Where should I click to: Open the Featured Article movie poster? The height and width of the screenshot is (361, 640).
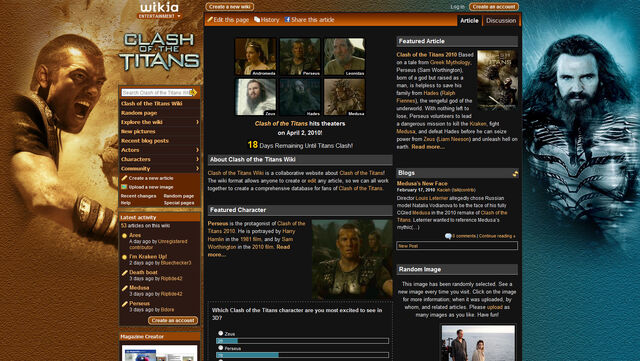[498, 80]
